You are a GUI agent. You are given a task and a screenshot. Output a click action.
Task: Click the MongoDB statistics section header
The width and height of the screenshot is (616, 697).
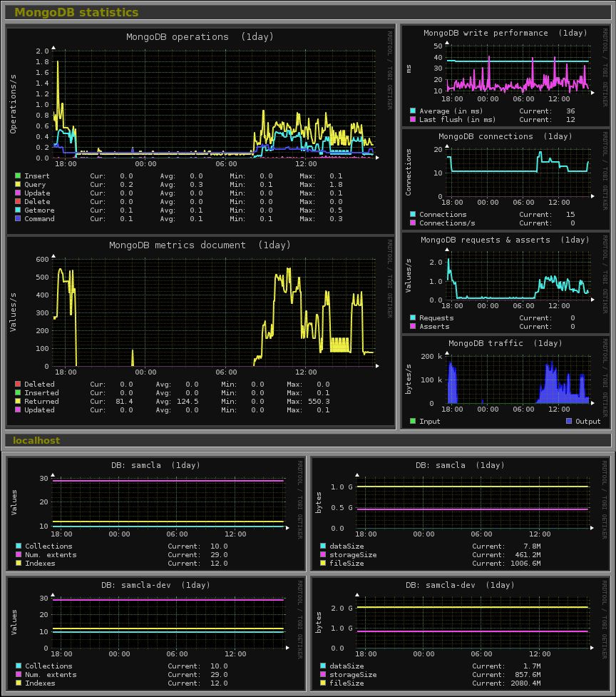click(x=308, y=12)
